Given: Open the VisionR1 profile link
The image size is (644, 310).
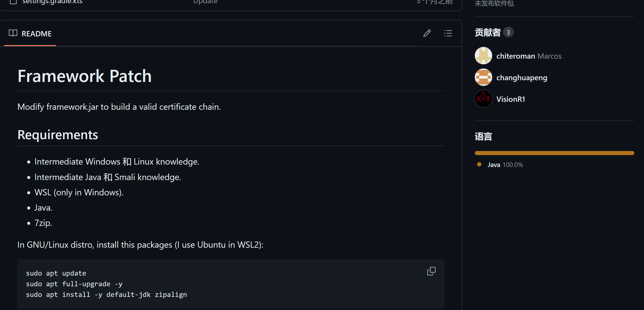Looking at the screenshot, I should coord(510,99).
